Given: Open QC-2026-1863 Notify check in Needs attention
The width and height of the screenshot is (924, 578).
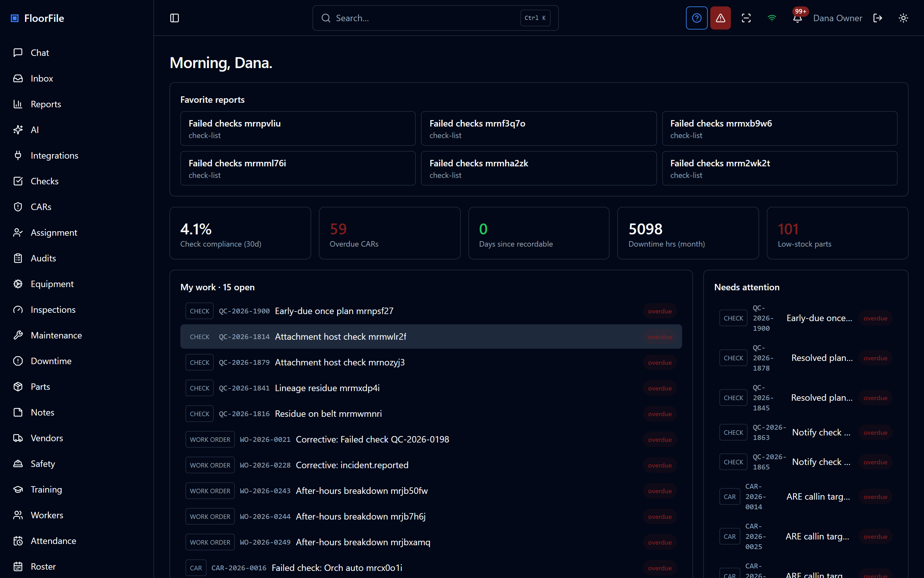Looking at the screenshot, I should coord(806,432).
